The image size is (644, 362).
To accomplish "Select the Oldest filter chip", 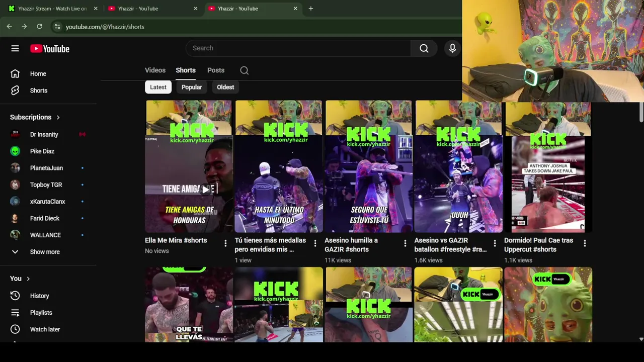I will click(x=225, y=87).
